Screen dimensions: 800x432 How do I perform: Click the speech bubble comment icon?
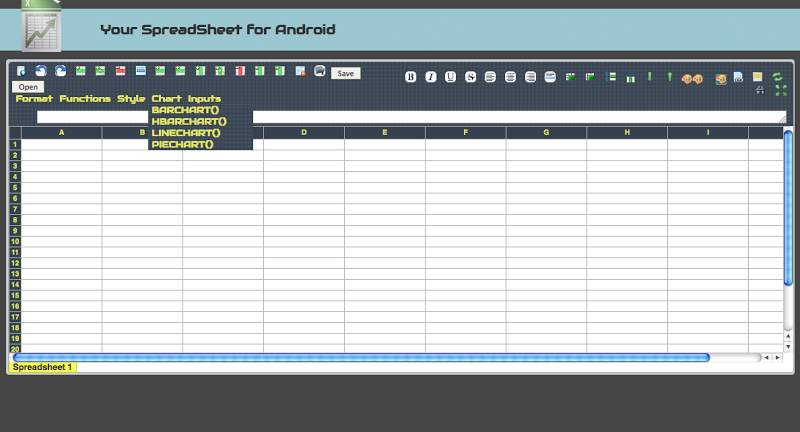pyautogui.click(x=320, y=70)
